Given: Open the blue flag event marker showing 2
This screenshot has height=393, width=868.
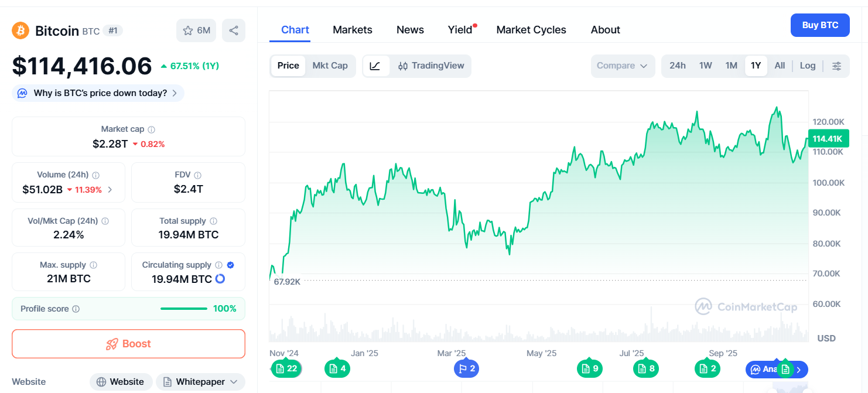Looking at the screenshot, I should [x=467, y=368].
